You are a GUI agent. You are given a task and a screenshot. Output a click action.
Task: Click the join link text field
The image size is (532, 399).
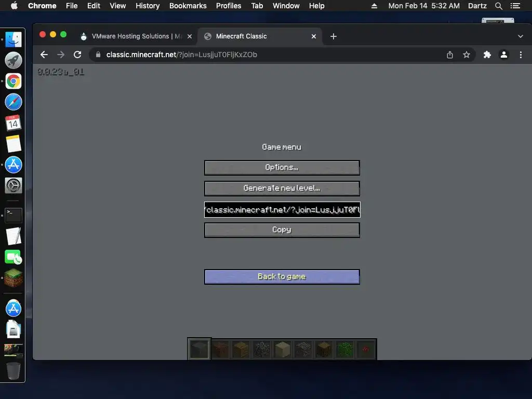click(282, 210)
